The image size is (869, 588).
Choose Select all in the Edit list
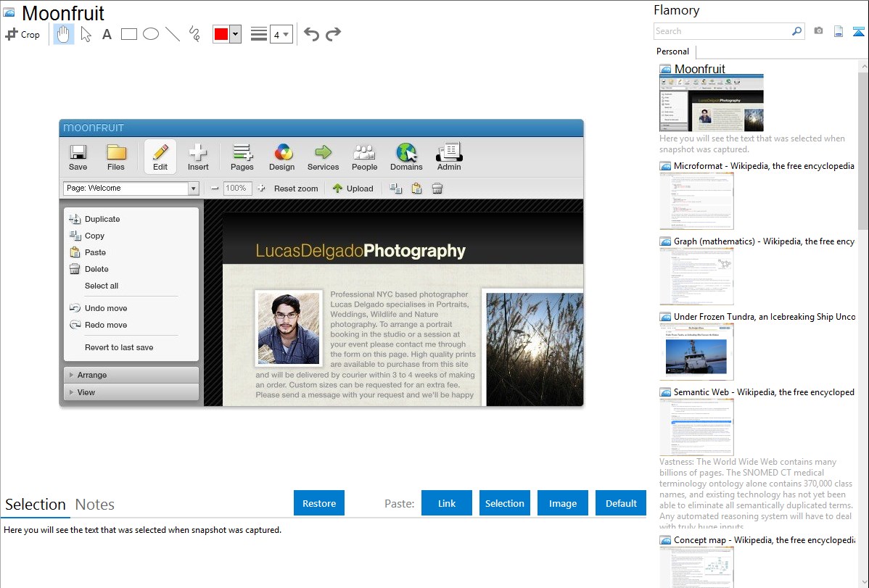(x=102, y=286)
